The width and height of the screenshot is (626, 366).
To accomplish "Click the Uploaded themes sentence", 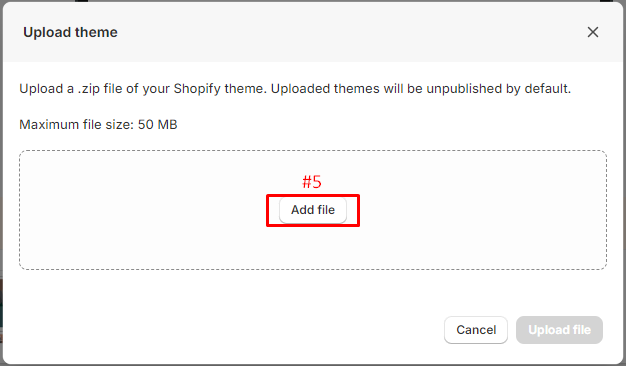I will 421,89.
